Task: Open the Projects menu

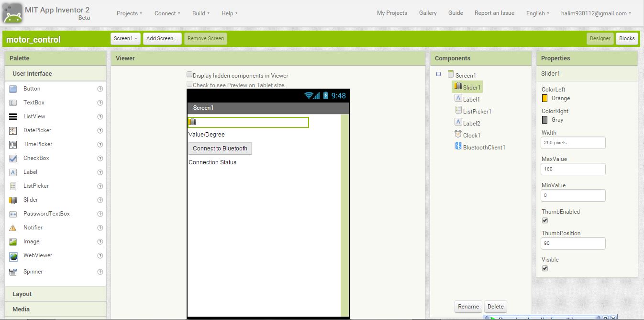Action: (129, 13)
